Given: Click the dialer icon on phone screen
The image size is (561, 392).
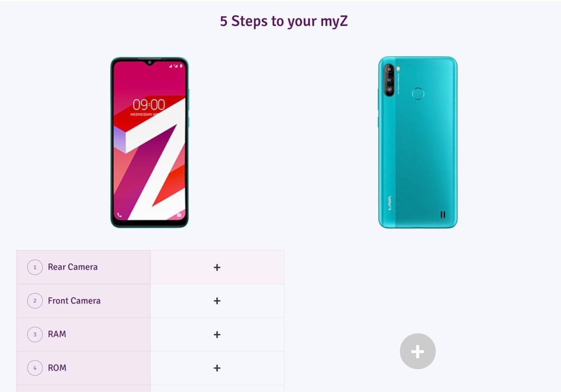Looking at the screenshot, I should pyautogui.click(x=119, y=215).
